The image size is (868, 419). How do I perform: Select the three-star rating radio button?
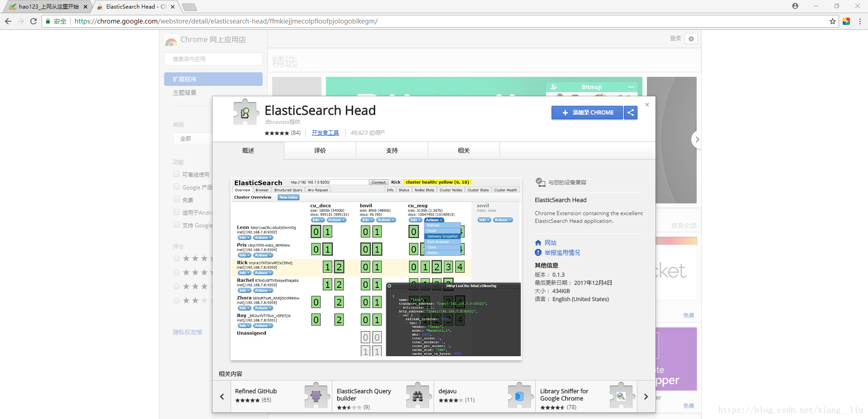[x=177, y=287]
